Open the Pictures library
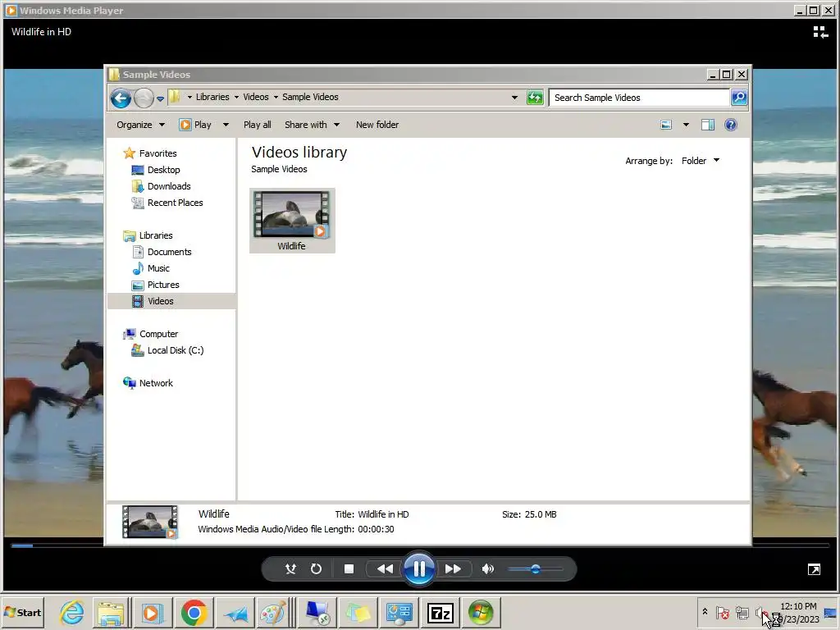This screenshot has height=630, width=840. tap(163, 285)
